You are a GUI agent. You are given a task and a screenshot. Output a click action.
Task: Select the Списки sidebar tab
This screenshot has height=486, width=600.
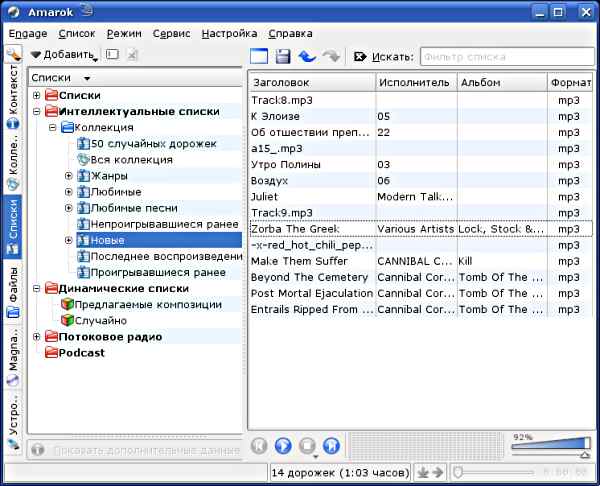pyautogui.click(x=13, y=227)
